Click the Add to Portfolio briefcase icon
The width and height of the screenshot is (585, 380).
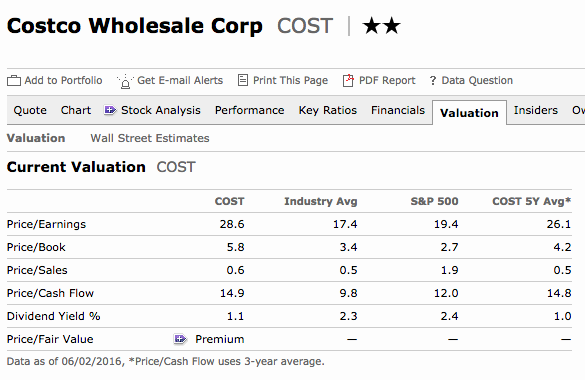point(14,81)
